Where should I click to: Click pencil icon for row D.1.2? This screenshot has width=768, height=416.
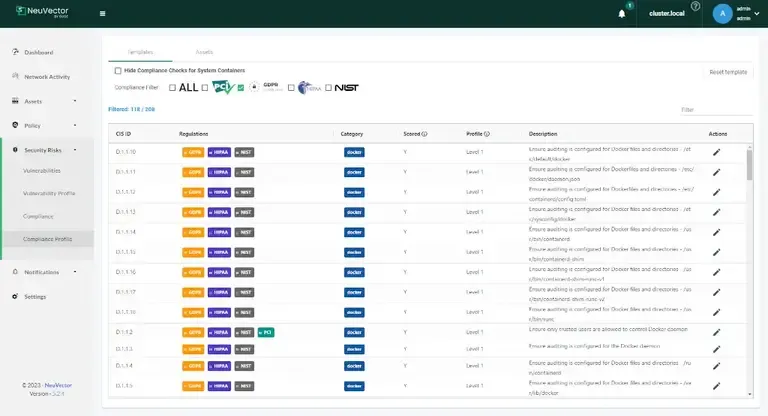point(716,332)
